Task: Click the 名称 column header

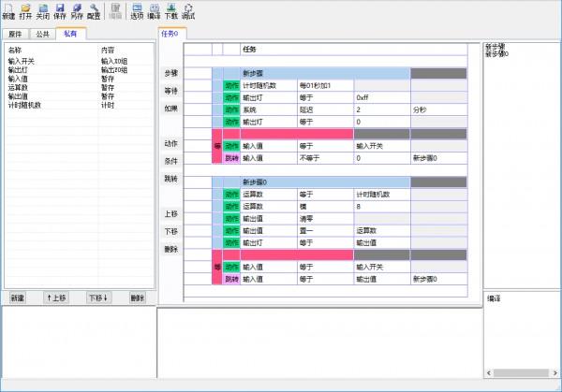Action: coord(15,51)
